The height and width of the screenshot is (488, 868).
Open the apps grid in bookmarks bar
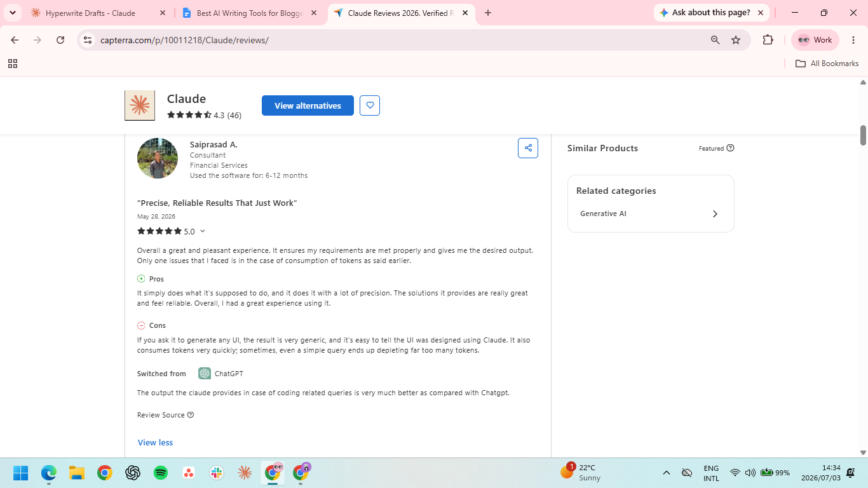pyautogui.click(x=13, y=64)
